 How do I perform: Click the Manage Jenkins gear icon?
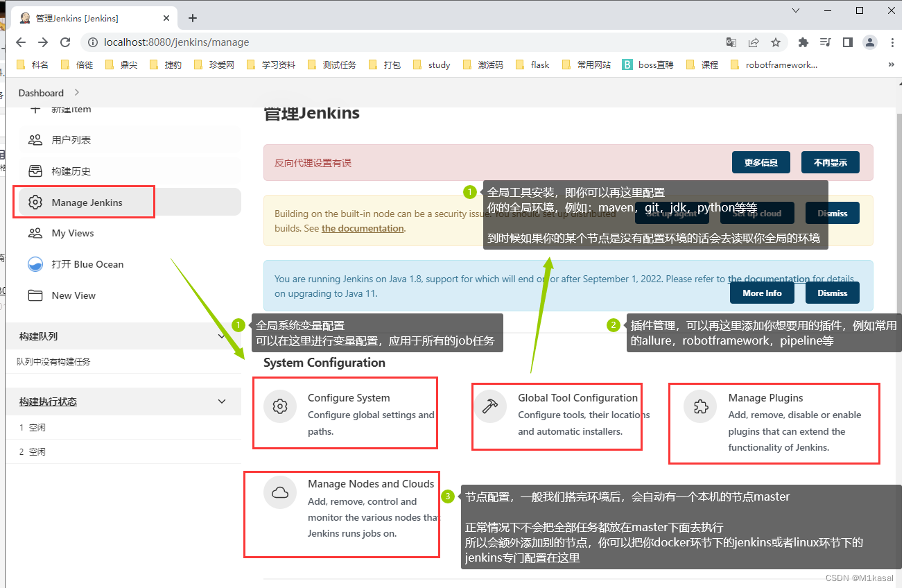[35, 202]
